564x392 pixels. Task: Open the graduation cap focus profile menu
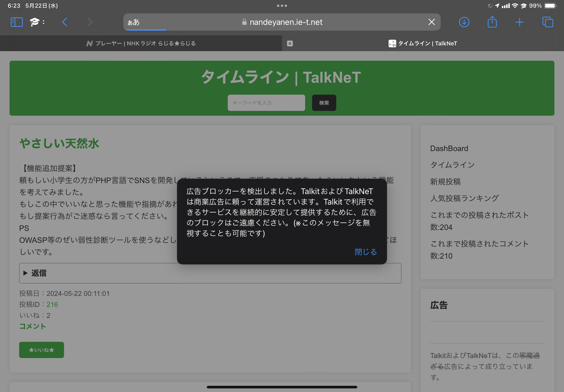pos(37,22)
